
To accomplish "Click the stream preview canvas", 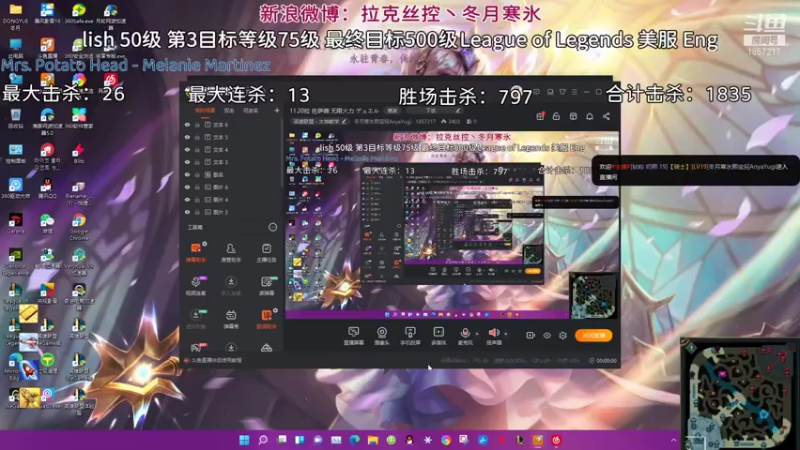I will [452, 224].
